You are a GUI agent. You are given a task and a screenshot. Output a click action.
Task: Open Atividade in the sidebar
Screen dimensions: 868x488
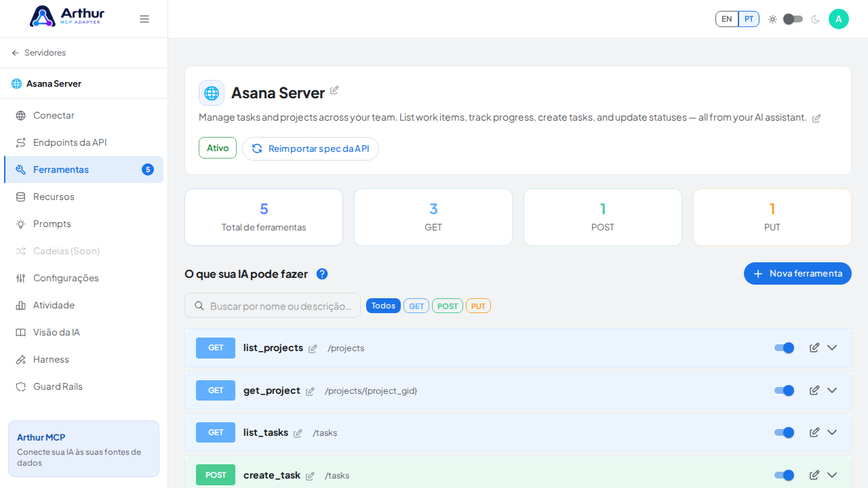click(x=83, y=305)
